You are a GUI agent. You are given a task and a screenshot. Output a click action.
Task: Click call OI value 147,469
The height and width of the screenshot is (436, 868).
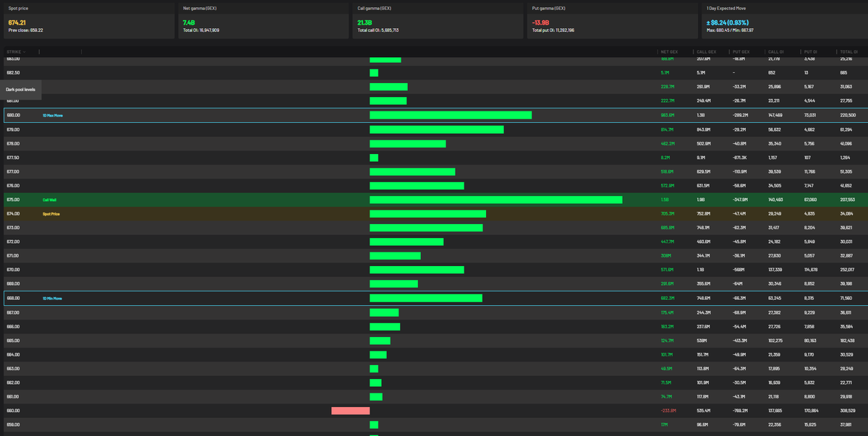tap(776, 115)
